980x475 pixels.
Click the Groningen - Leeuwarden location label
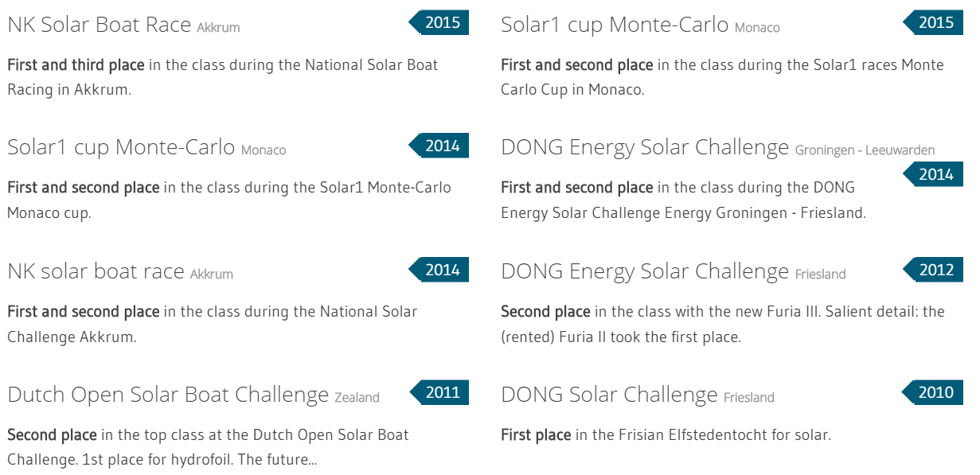tap(865, 150)
